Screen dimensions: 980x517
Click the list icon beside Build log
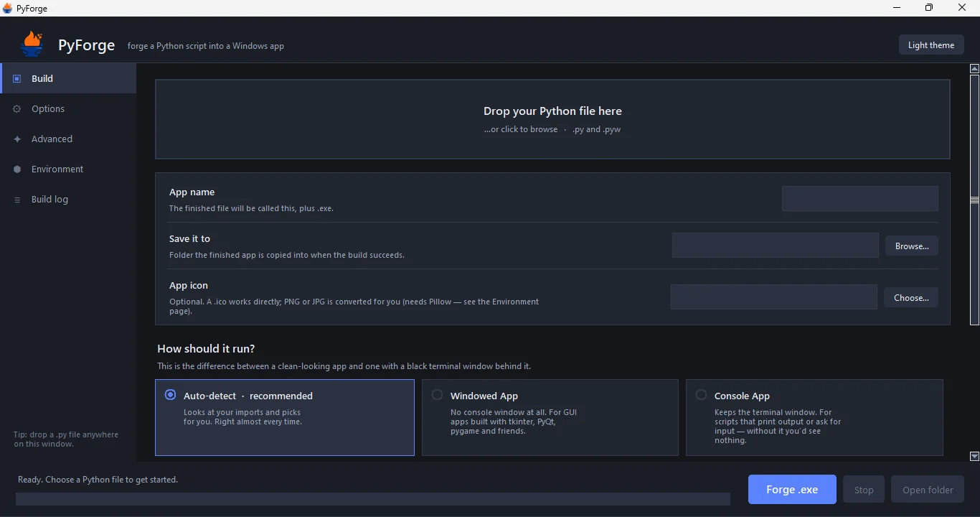17,200
